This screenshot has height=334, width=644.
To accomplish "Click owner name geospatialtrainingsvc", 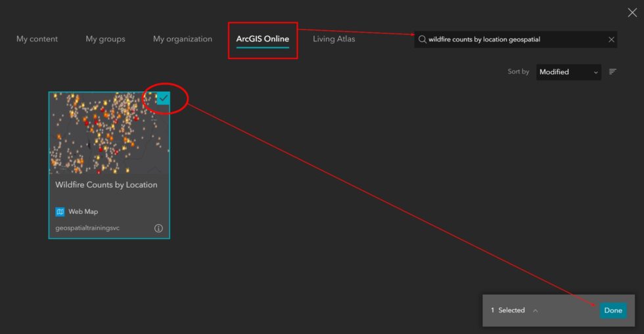I will 87,228.
